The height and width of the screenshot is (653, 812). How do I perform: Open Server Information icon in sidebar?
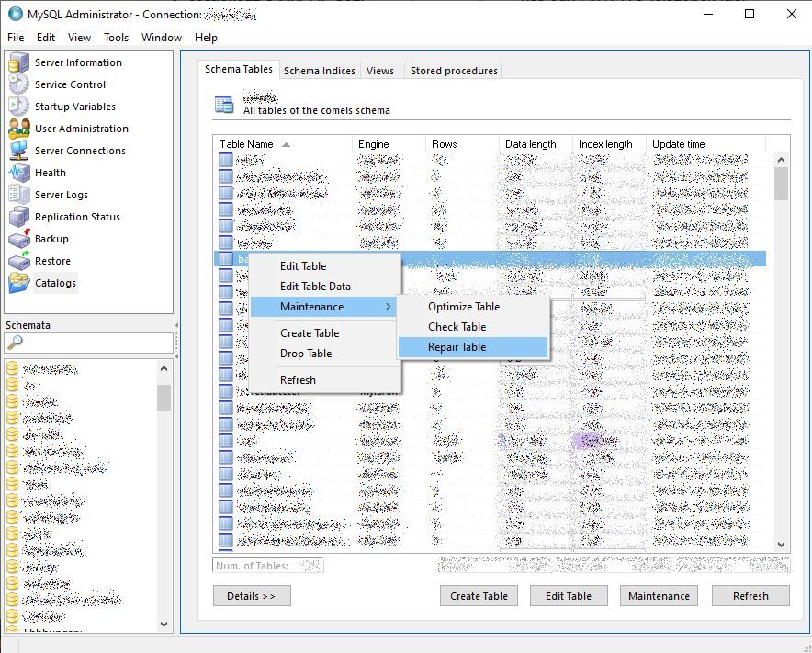18,62
